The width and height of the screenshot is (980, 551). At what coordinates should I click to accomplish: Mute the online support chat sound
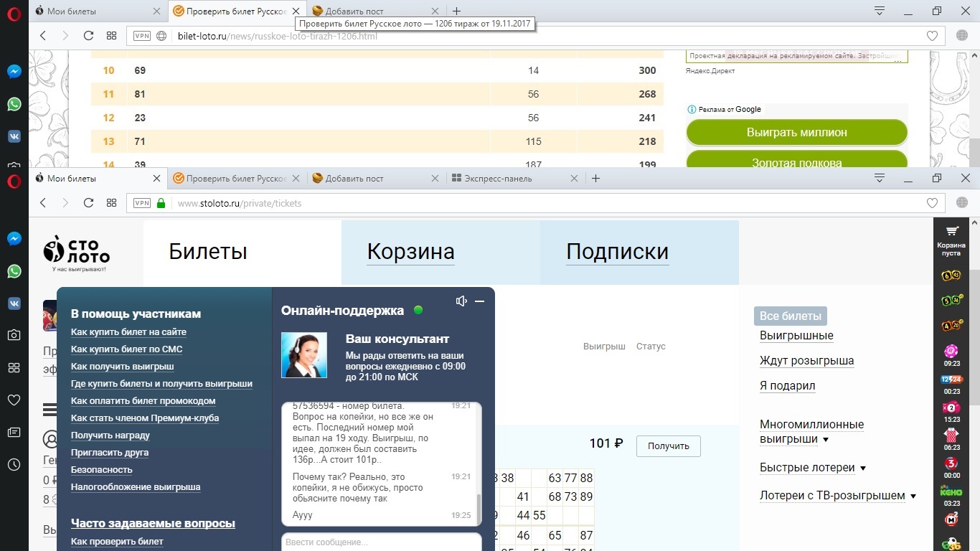[461, 301]
